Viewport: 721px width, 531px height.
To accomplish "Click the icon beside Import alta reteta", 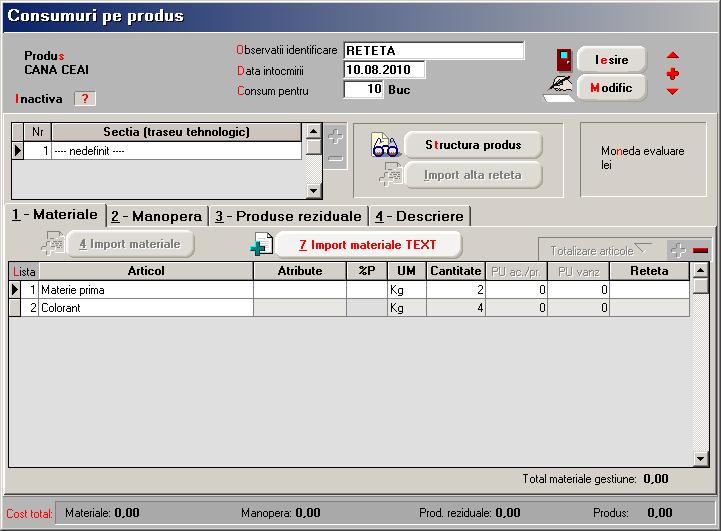I will point(390,174).
